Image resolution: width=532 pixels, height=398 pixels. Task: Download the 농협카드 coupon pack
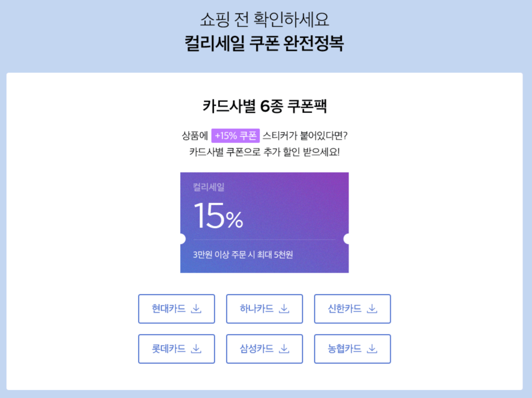pos(353,349)
